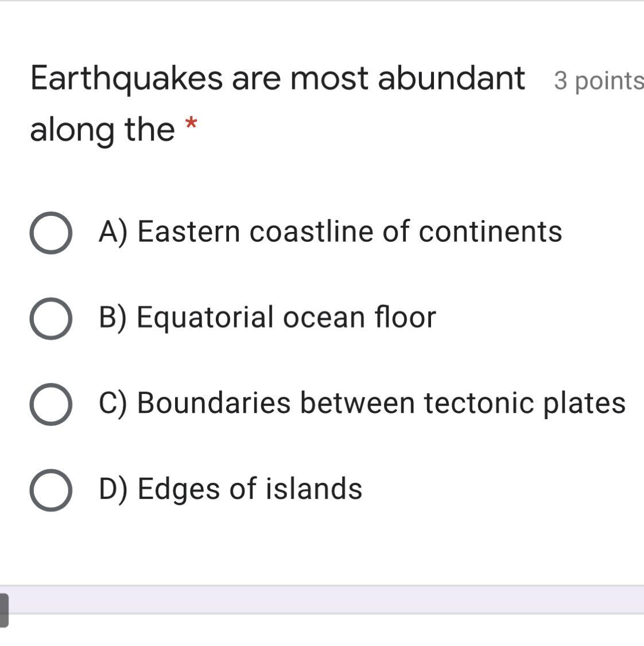Pick the Edges of islands radio button
Viewport: 644px width, 646px height.
coord(51,490)
